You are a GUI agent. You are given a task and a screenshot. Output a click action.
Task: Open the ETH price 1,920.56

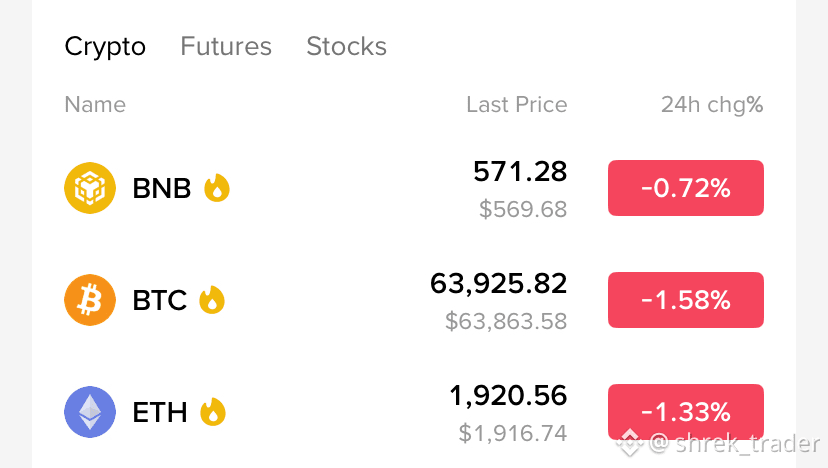point(508,396)
